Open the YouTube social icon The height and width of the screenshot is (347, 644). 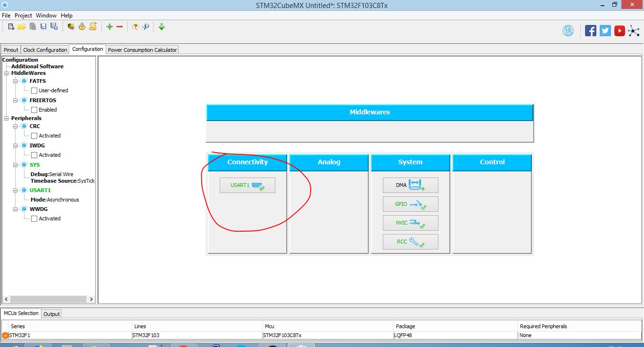pos(619,31)
